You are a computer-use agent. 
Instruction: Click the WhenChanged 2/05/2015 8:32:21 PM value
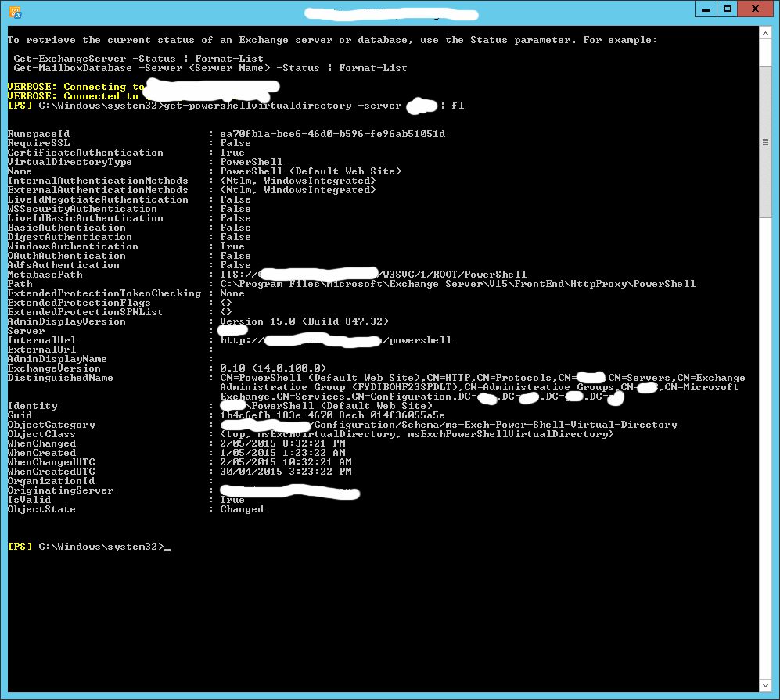tap(282, 443)
